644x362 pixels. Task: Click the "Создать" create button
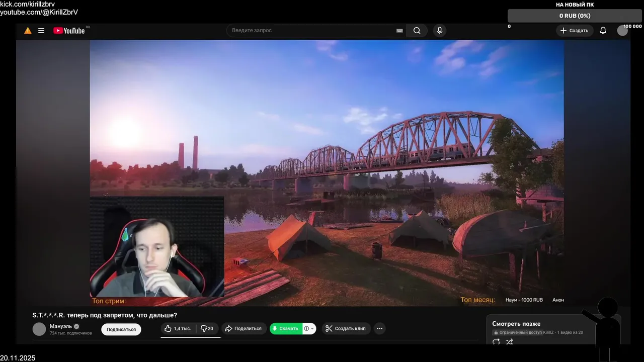pos(575,31)
